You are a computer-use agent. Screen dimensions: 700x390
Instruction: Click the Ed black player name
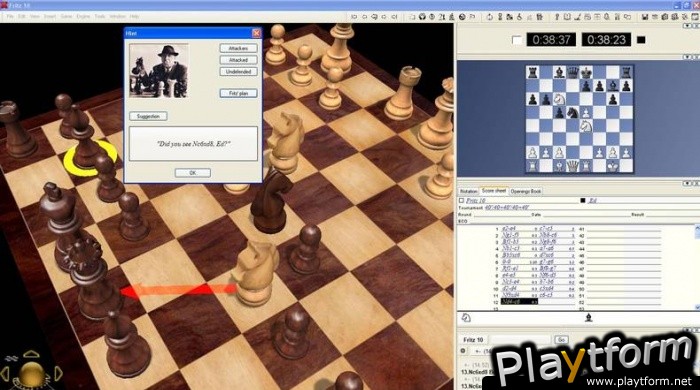point(592,201)
